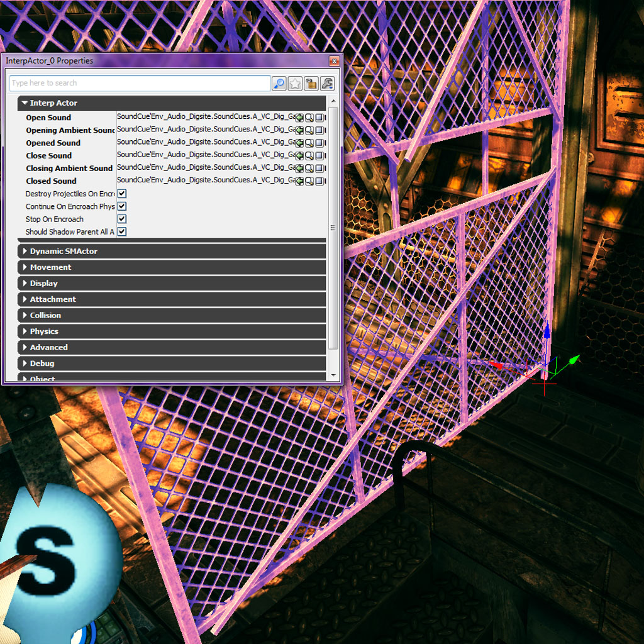The width and height of the screenshot is (644, 644).
Task: Uncheck Continue On Encroach Phys
Action: point(122,206)
